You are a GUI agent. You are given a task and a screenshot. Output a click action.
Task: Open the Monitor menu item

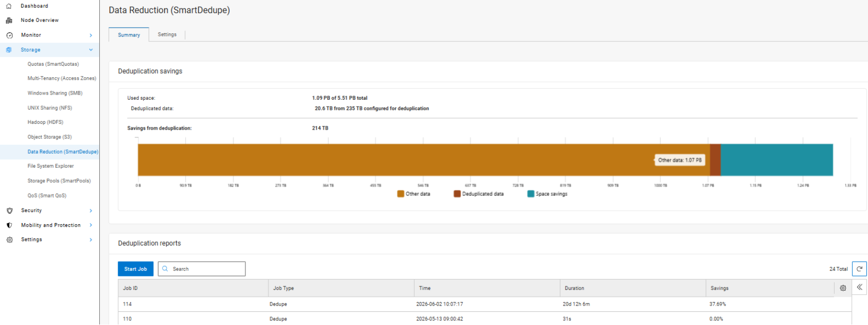pos(50,35)
